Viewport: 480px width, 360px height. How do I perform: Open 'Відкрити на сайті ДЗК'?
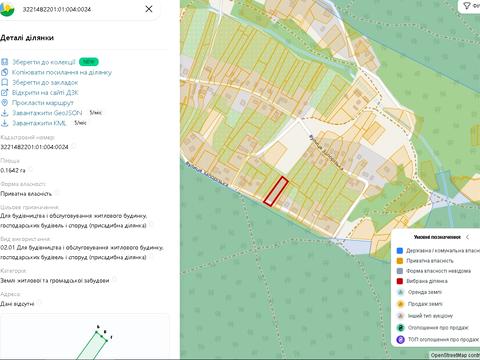click(x=45, y=92)
